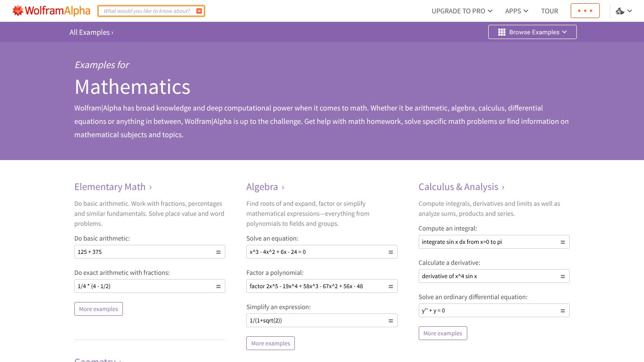
Task: Select TOUR in the top menu
Action: coord(550,10)
